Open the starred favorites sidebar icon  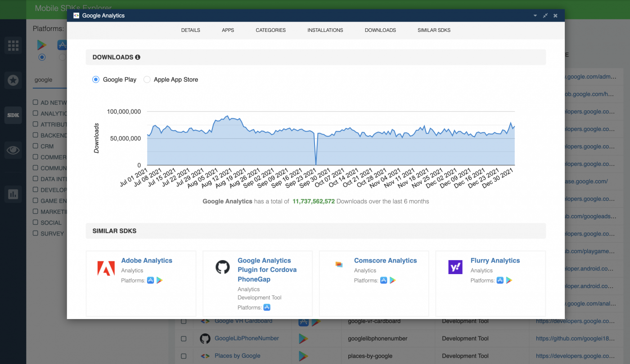(x=13, y=80)
